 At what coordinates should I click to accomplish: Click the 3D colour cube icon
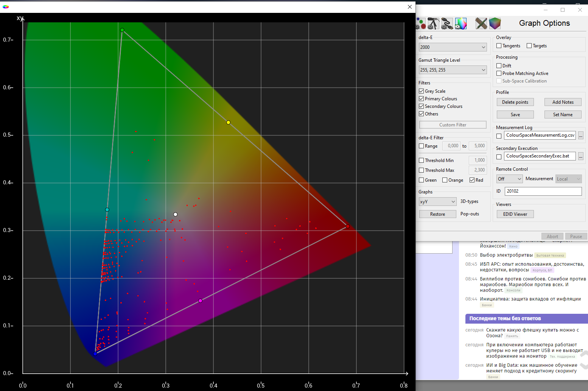pyautogui.click(x=495, y=23)
